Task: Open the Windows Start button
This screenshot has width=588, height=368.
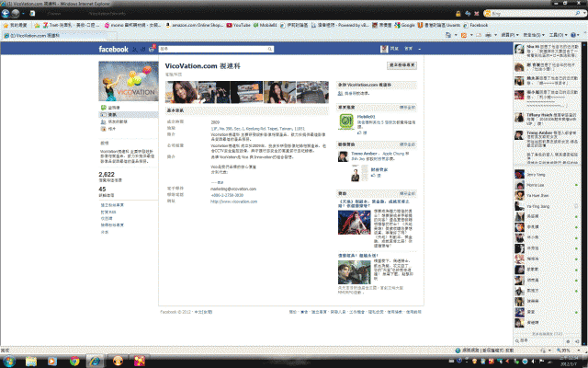Action: [9, 362]
